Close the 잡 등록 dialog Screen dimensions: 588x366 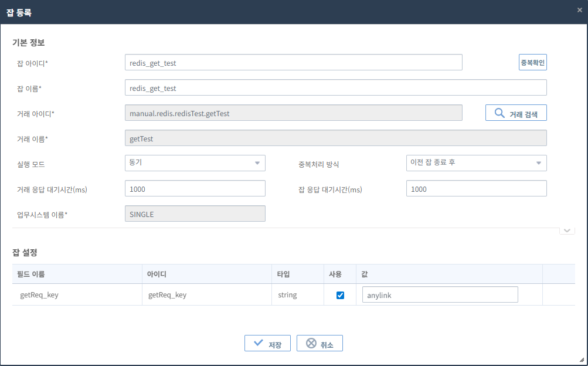(579, 10)
